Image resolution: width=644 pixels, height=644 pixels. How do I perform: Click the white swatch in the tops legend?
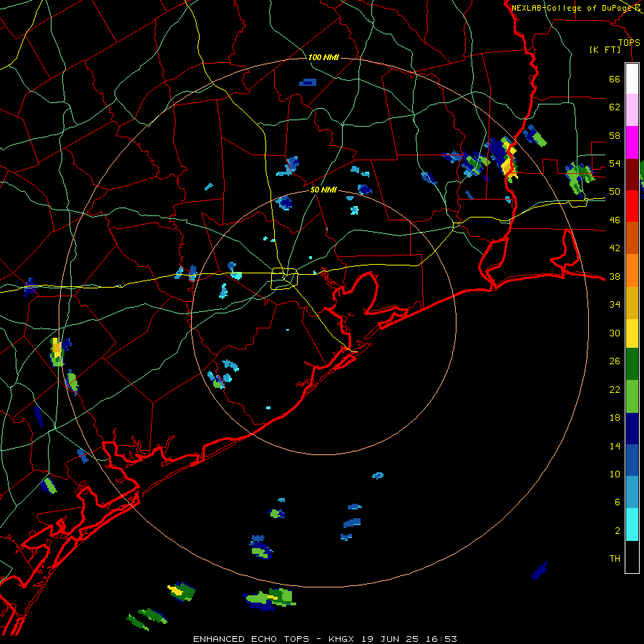632,79
